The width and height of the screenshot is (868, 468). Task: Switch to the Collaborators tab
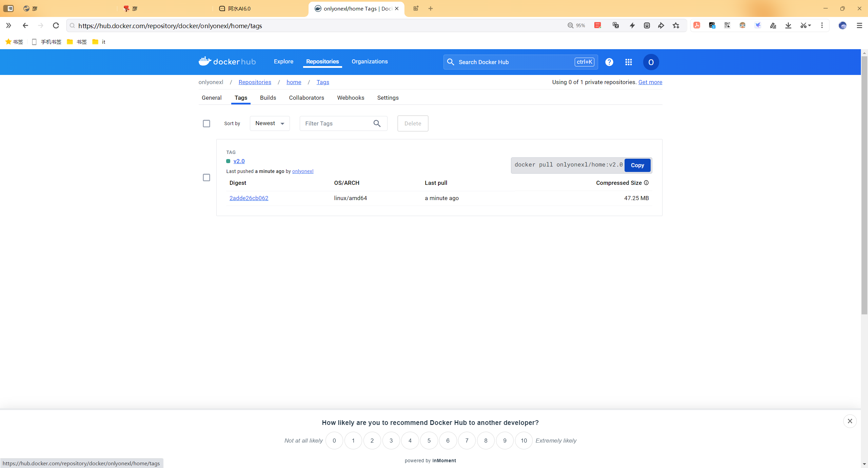pyautogui.click(x=307, y=98)
